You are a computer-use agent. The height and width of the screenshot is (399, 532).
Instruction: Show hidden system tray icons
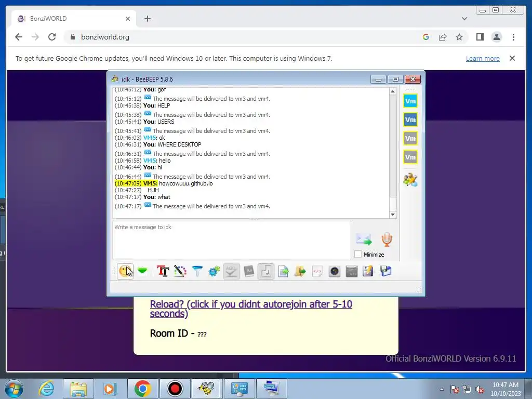[442, 389]
